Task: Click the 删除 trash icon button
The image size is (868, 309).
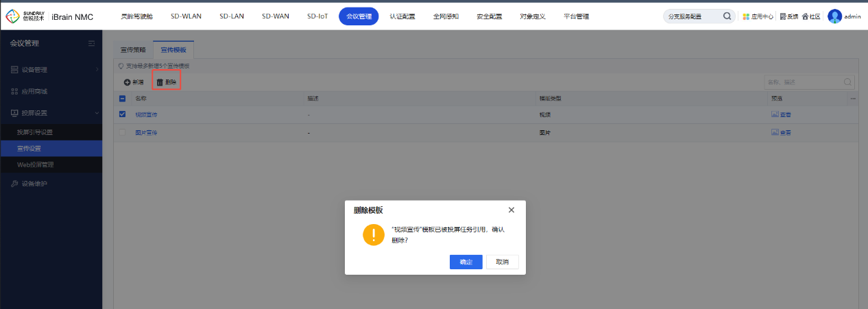Action: pos(160,82)
